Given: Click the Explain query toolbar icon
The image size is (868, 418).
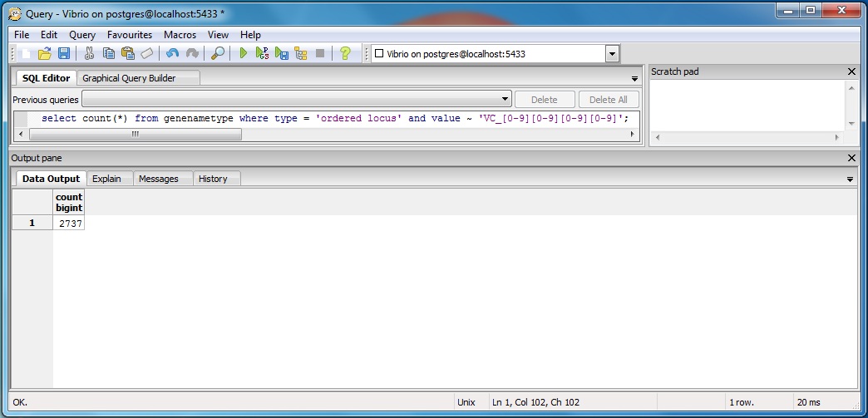Looking at the screenshot, I should point(301,53).
